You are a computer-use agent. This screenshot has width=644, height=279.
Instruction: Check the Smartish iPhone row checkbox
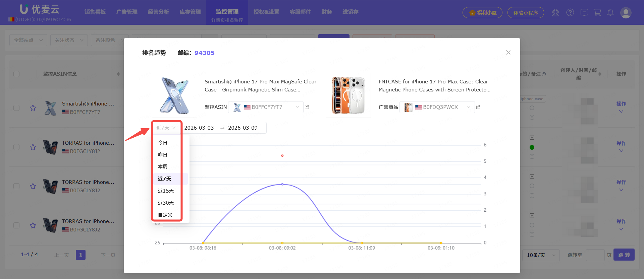[16, 108]
